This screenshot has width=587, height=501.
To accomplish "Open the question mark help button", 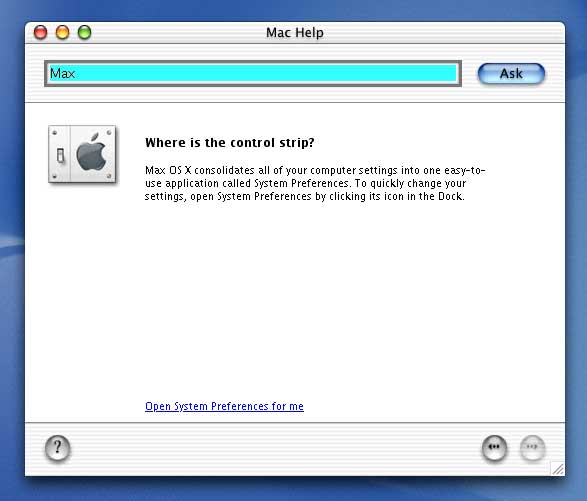I will point(57,448).
